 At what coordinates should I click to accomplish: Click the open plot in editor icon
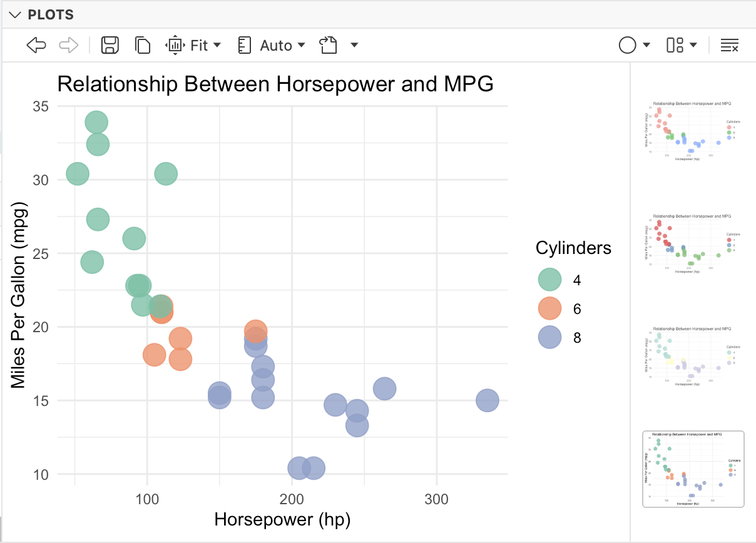coord(328,45)
